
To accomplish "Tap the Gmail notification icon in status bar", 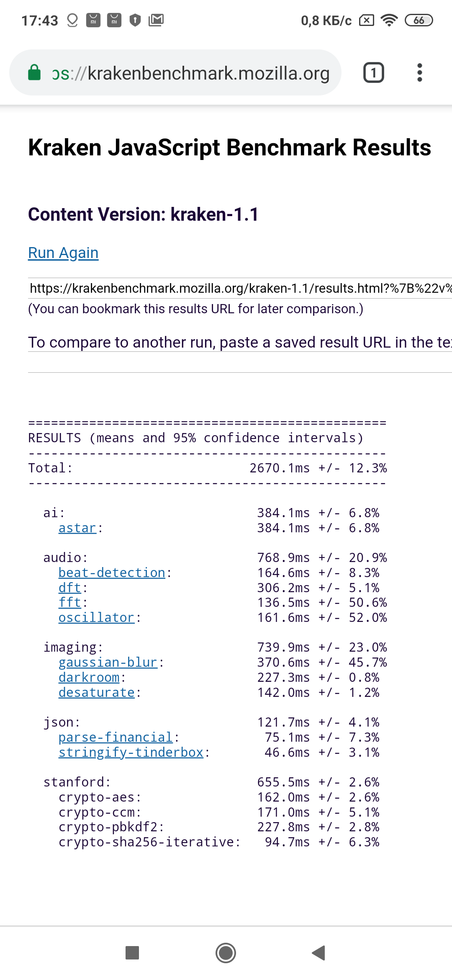I will click(156, 20).
